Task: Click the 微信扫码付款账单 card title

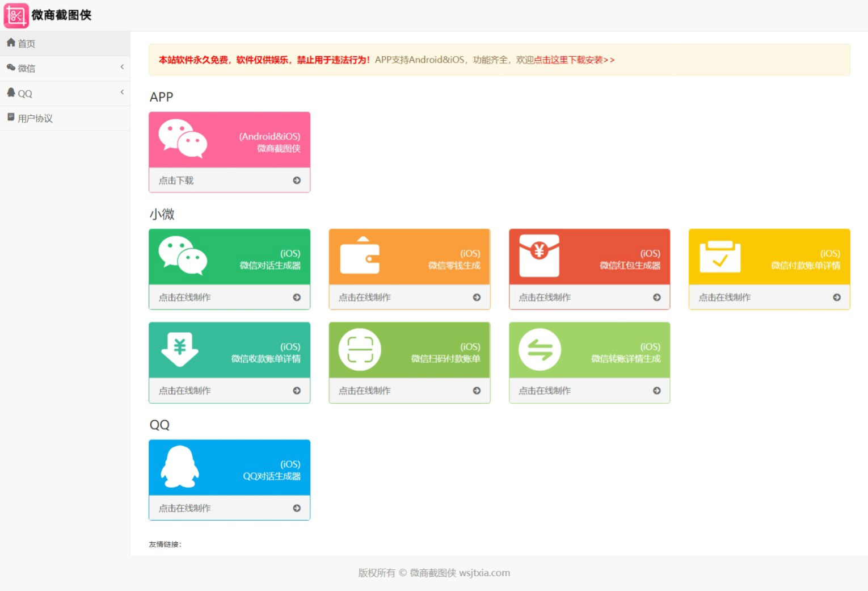Action: pyautogui.click(x=446, y=358)
